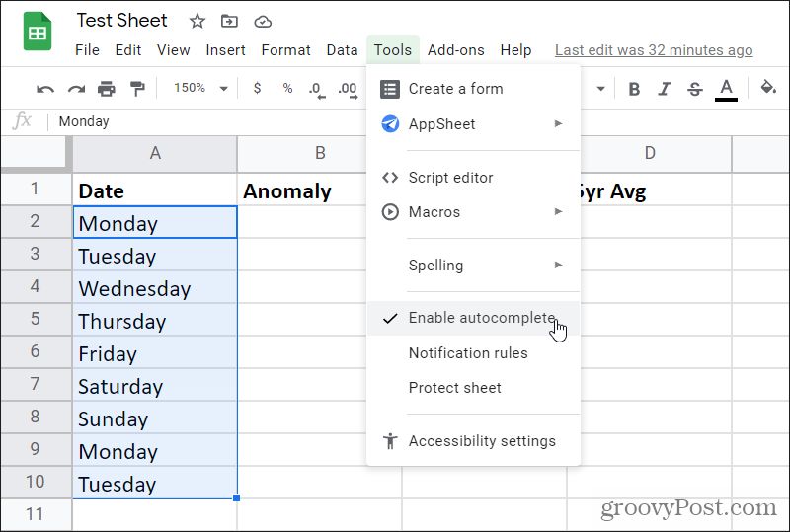Undo the last action
The image size is (790, 532).
pyautogui.click(x=45, y=89)
